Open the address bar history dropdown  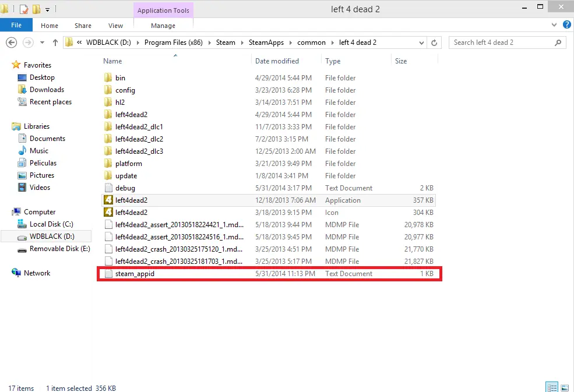pyautogui.click(x=421, y=43)
